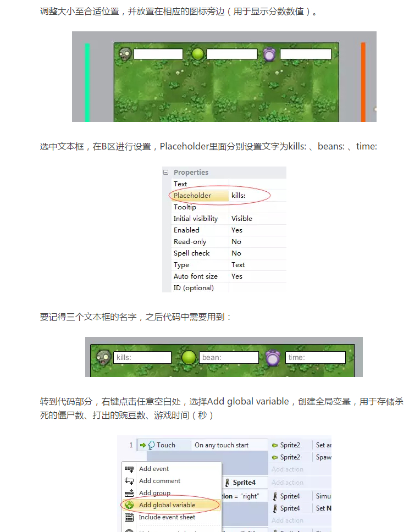Click the Include event sheet menu icon
The image size is (409, 532).
coord(129,517)
